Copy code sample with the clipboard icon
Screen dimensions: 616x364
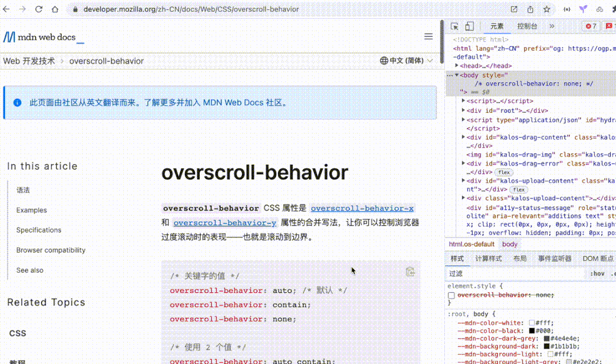(410, 271)
